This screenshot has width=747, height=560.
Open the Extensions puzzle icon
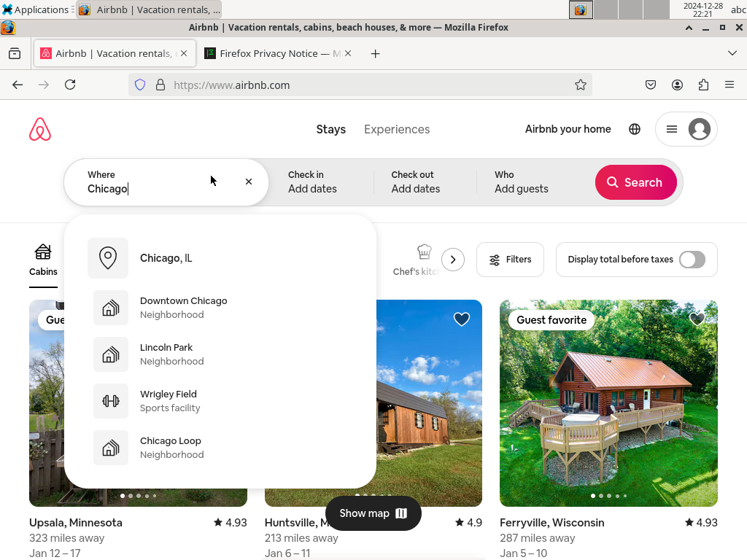(703, 85)
